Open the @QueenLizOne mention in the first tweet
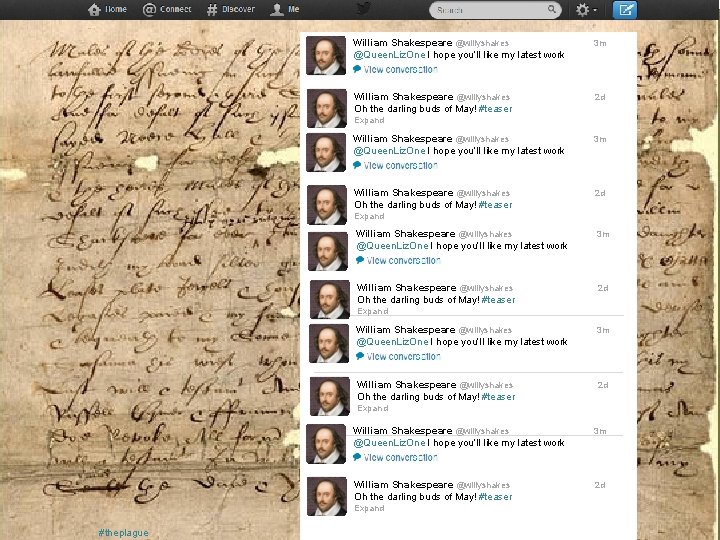The width and height of the screenshot is (720, 540). pyautogui.click(x=389, y=55)
